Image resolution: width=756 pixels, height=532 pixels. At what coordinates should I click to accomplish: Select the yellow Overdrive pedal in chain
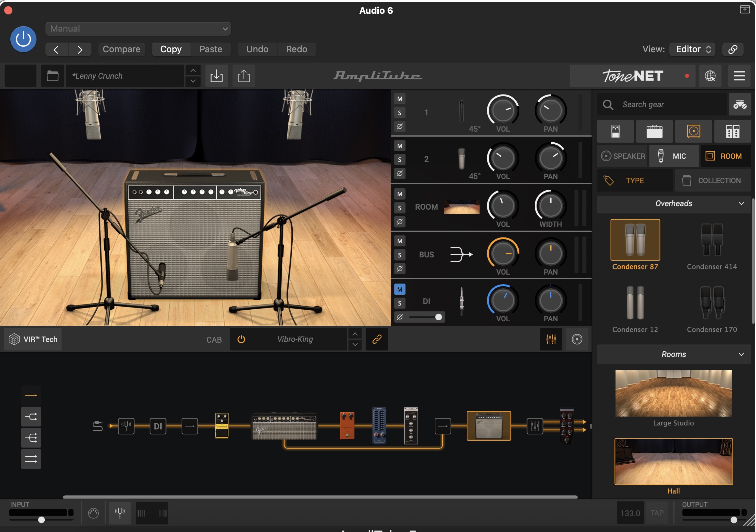[222, 425]
